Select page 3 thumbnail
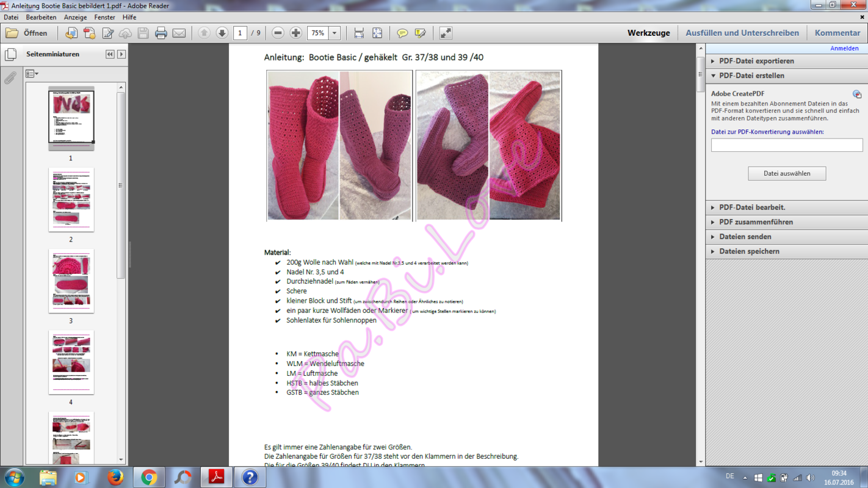This screenshot has height=488, width=868. point(71,281)
